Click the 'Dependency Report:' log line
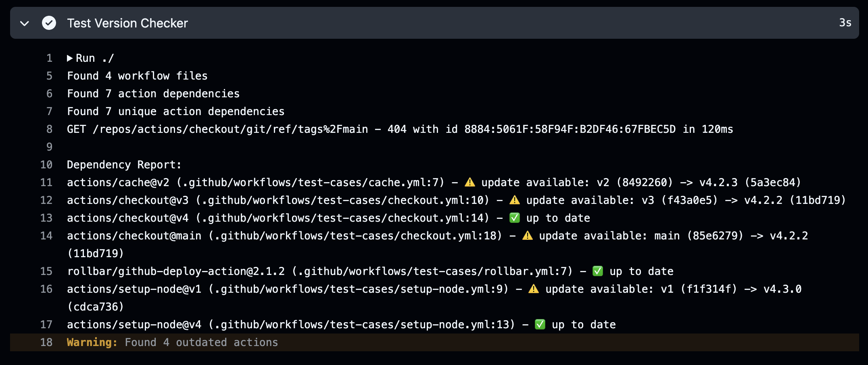The height and width of the screenshot is (365, 868). click(x=124, y=165)
